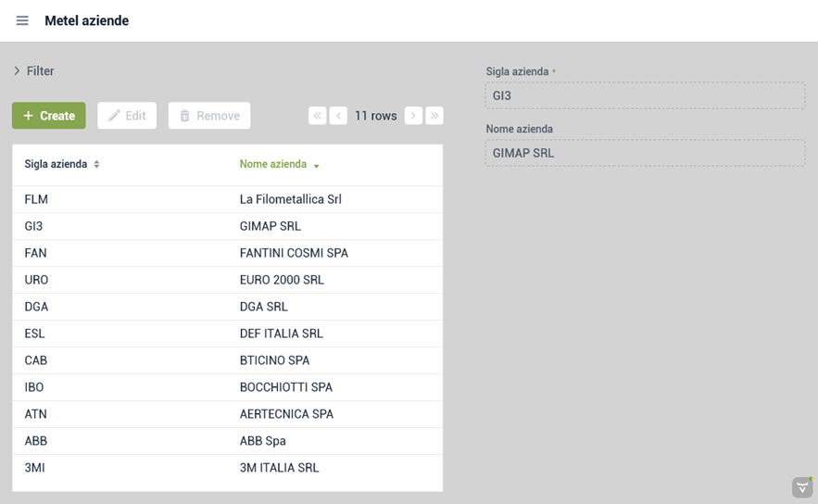This screenshot has width=818, height=504.
Task: Select the GIMAP SRL cell
Action: pyautogui.click(x=271, y=226)
